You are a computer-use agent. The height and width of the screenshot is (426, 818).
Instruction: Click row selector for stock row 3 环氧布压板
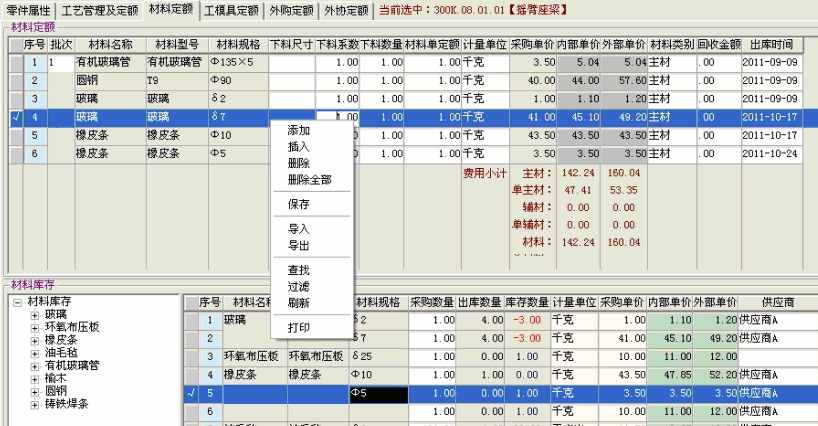191,357
